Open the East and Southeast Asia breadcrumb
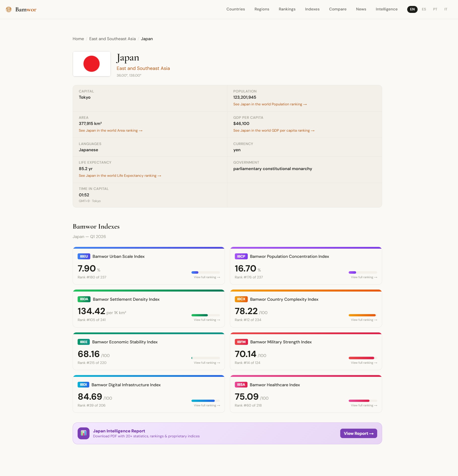The image size is (458, 476). 112,39
